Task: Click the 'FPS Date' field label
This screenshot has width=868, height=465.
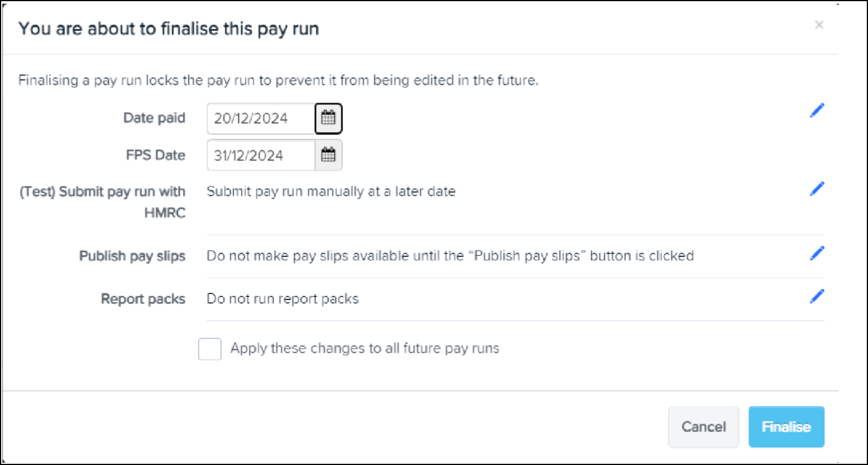Action: pyautogui.click(x=155, y=155)
